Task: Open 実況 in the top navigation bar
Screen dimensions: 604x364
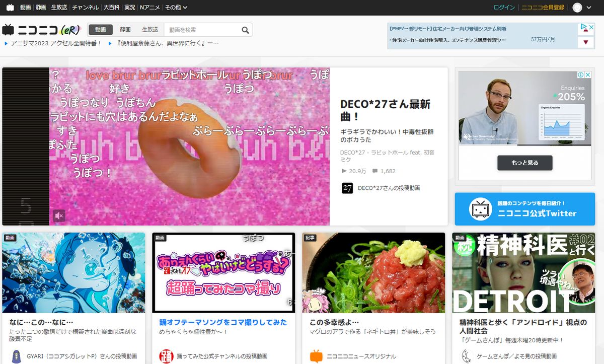Action: pos(130,8)
